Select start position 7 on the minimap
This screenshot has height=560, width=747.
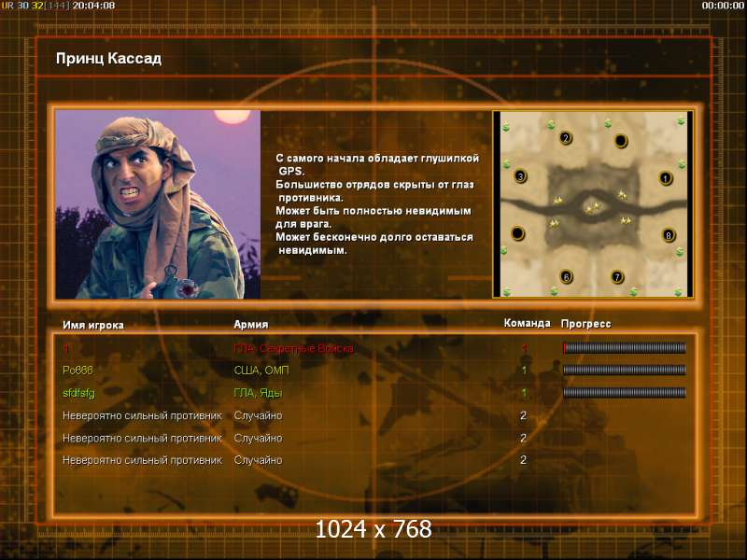(617, 276)
